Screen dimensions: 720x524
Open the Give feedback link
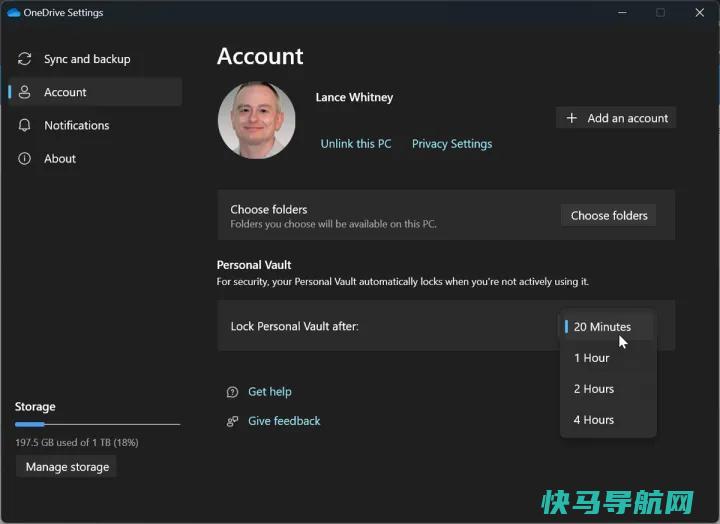284,421
